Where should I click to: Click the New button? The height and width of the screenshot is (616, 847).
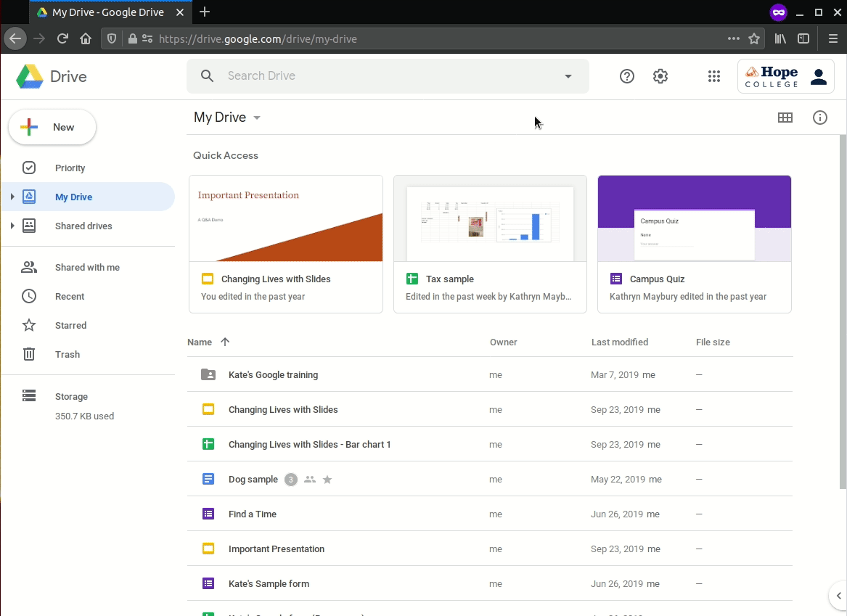(x=52, y=126)
